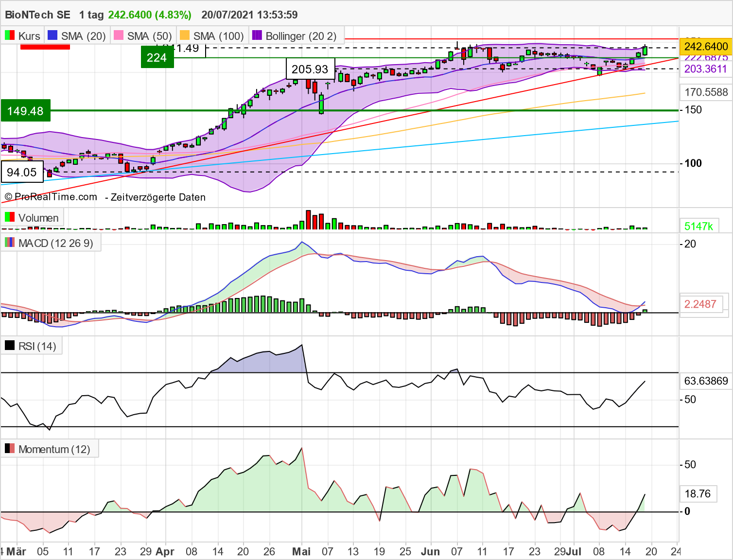This screenshot has height=560, width=733.
Task: Click the RSI (14) black square icon
Action: 11,346
